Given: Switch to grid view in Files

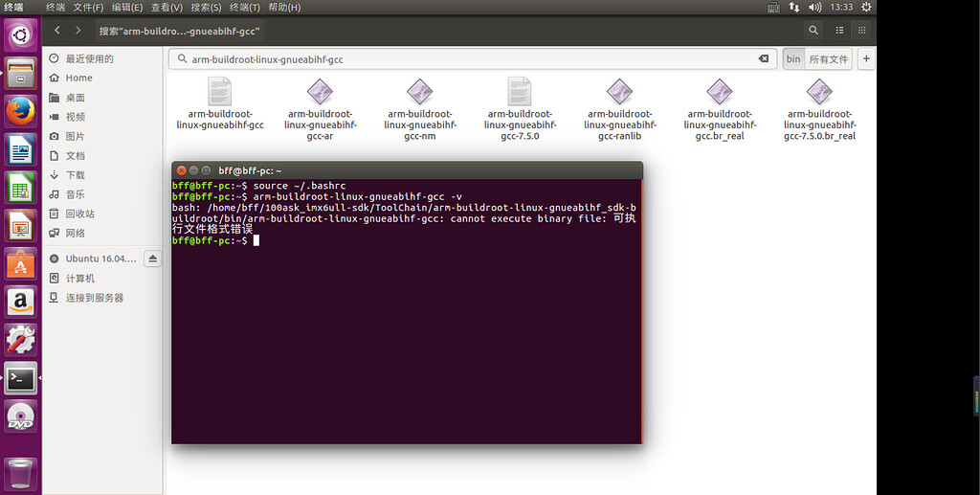Looking at the screenshot, I should click(862, 30).
